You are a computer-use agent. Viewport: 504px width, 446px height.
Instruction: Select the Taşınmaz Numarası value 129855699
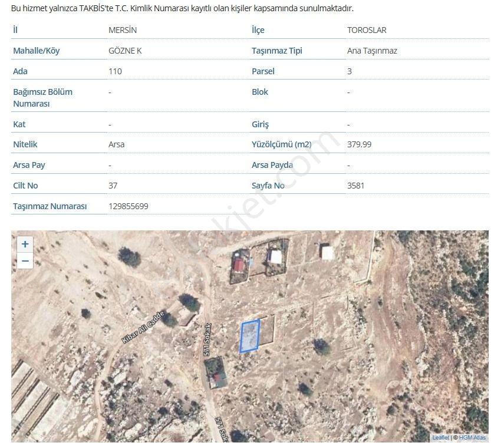129,206
